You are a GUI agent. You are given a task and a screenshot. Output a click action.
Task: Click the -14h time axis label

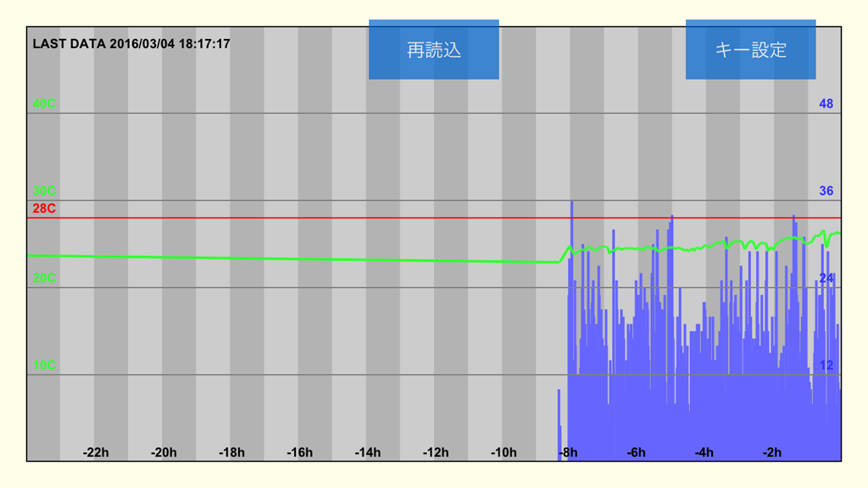(x=368, y=452)
